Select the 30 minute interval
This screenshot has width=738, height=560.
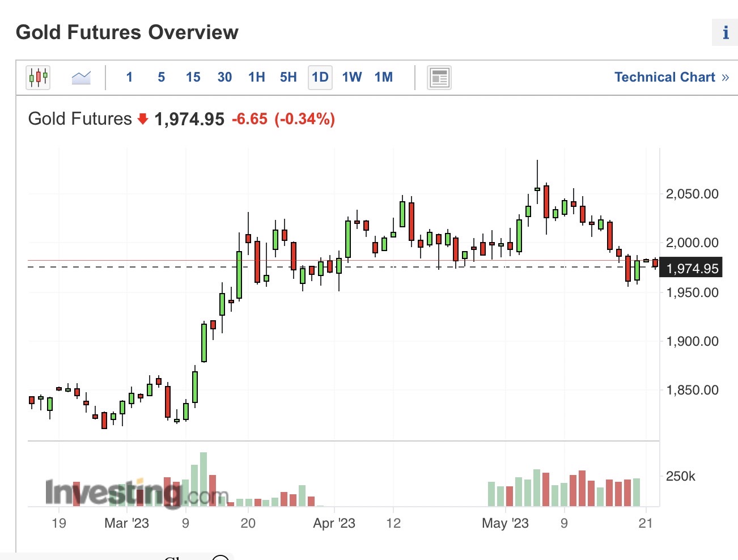pyautogui.click(x=225, y=77)
